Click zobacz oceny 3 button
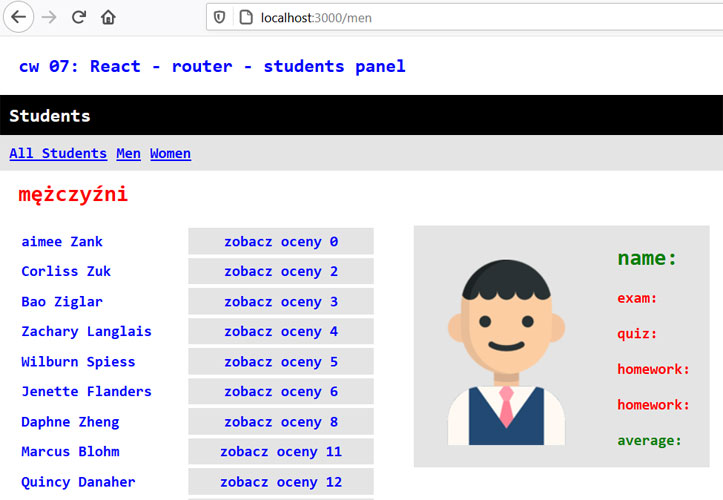Screen dimensions: 723x500 click(x=281, y=301)
